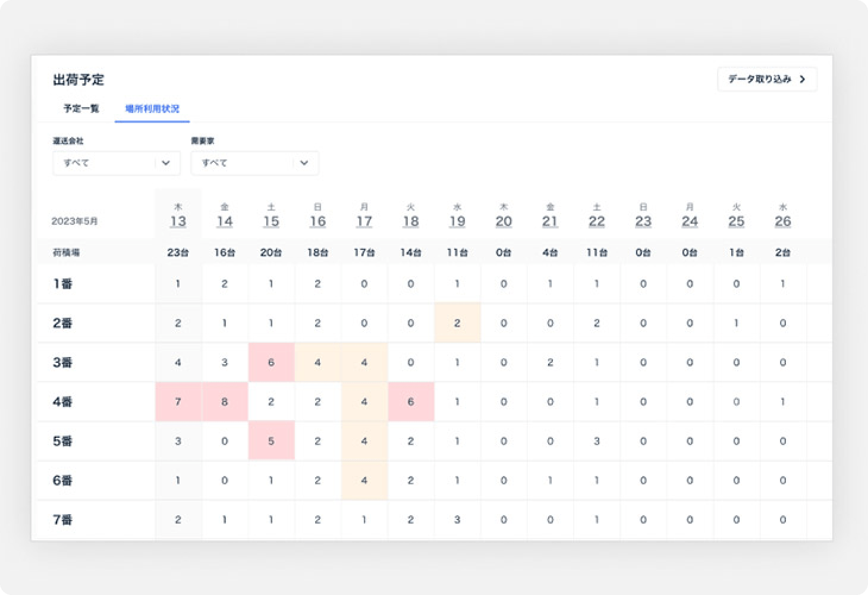This screenshot has width=868, height=595.
Task: Select the 場所利用状況 tab
Action: 152,109
